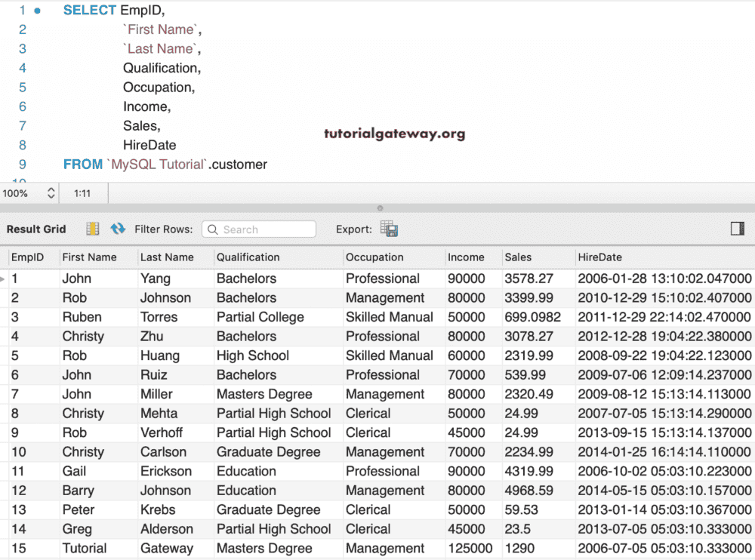
Task: Select the cell 'Yang' in row 1
Action: pos(156,278)
